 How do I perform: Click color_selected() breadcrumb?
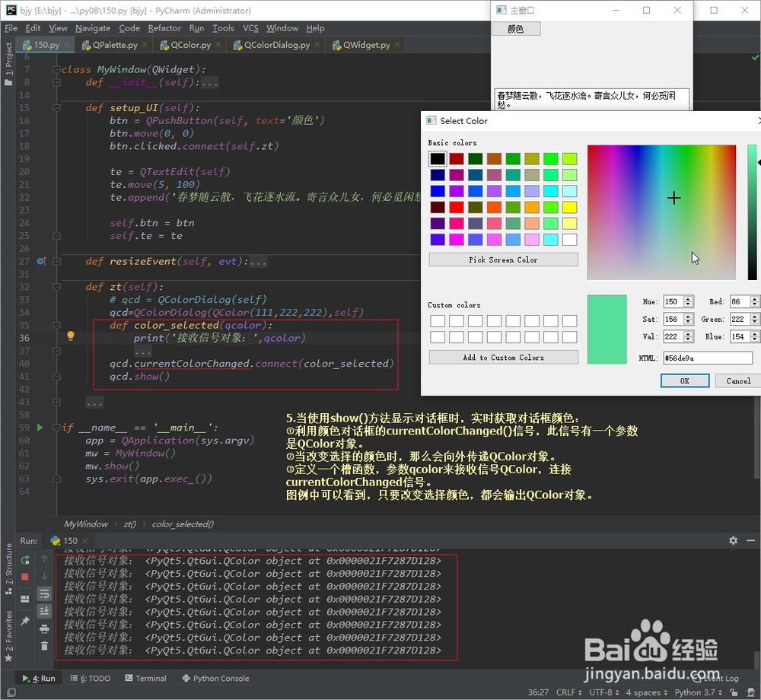[183, 524]
